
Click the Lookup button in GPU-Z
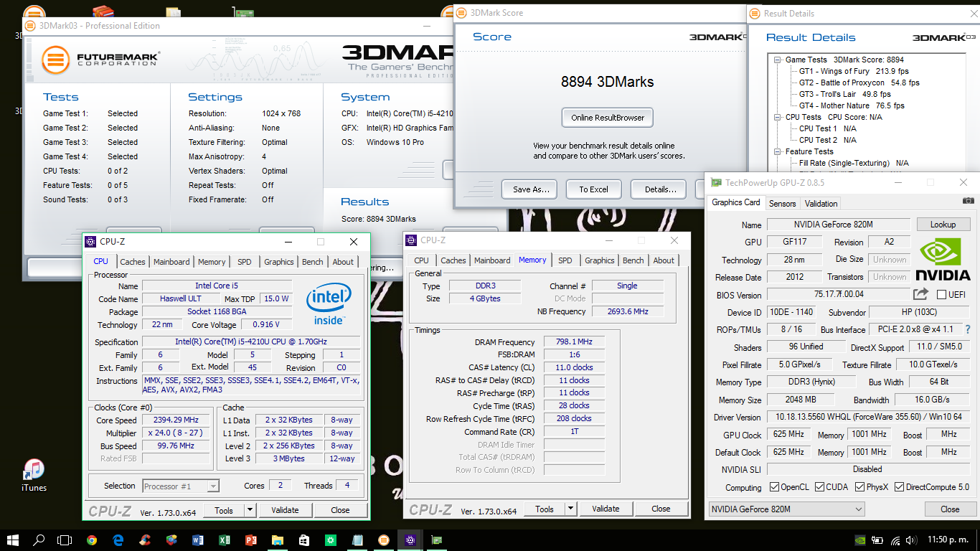pyautogui.click(x=943, y=225)
